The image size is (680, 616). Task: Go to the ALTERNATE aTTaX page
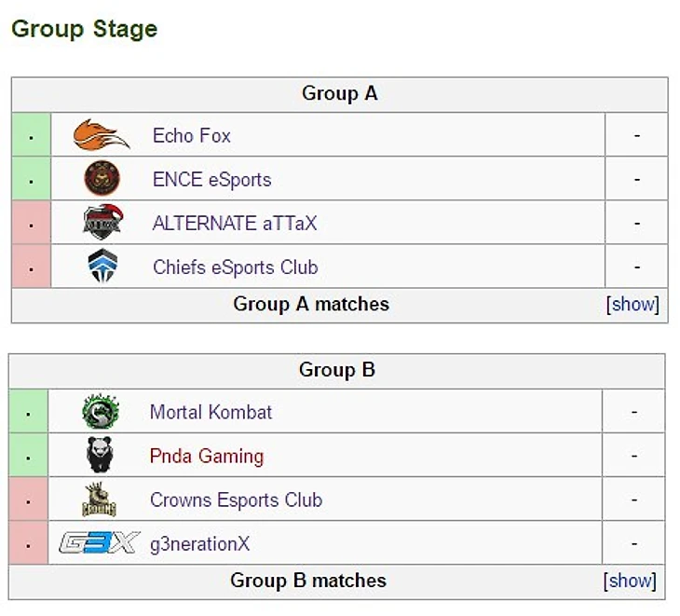[235, 224]
